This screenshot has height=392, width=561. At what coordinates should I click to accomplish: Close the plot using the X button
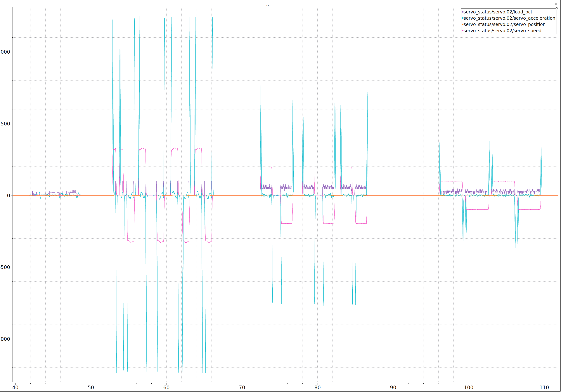(556, 4)
